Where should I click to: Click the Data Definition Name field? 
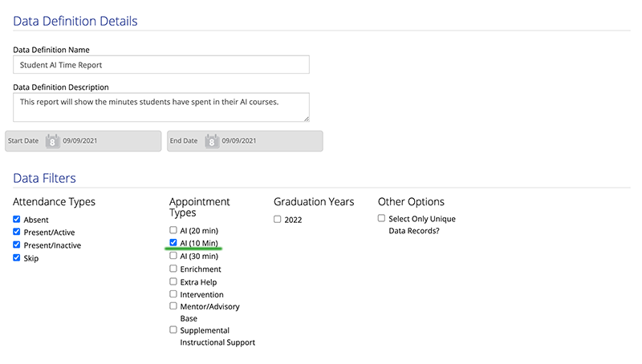coord(161,65)
